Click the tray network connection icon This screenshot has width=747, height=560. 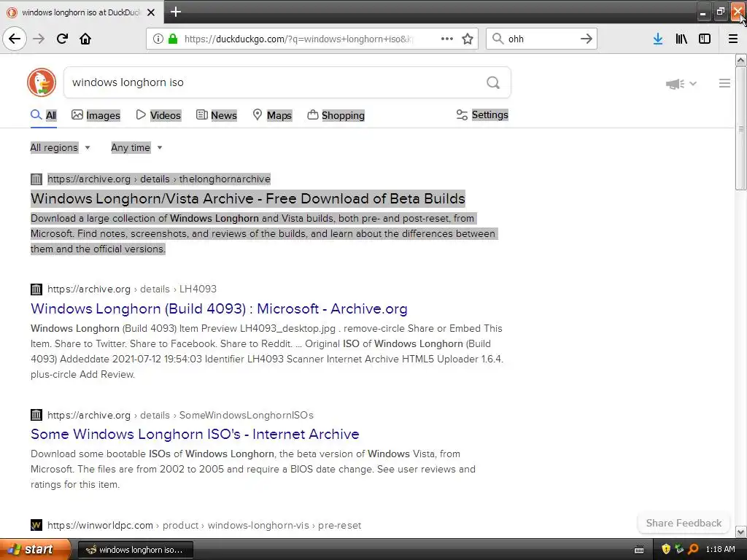679,549
